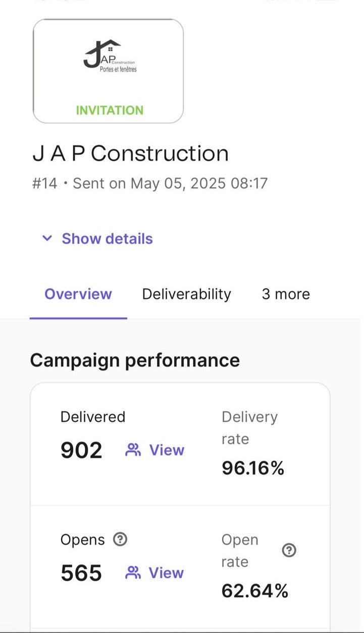Click the Campaign performance heading

[135, 360]
